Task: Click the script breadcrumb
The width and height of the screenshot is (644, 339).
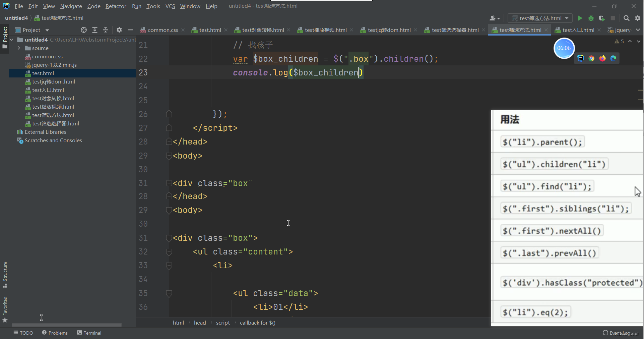Action: pyautogui.click(x=223, y=323)
